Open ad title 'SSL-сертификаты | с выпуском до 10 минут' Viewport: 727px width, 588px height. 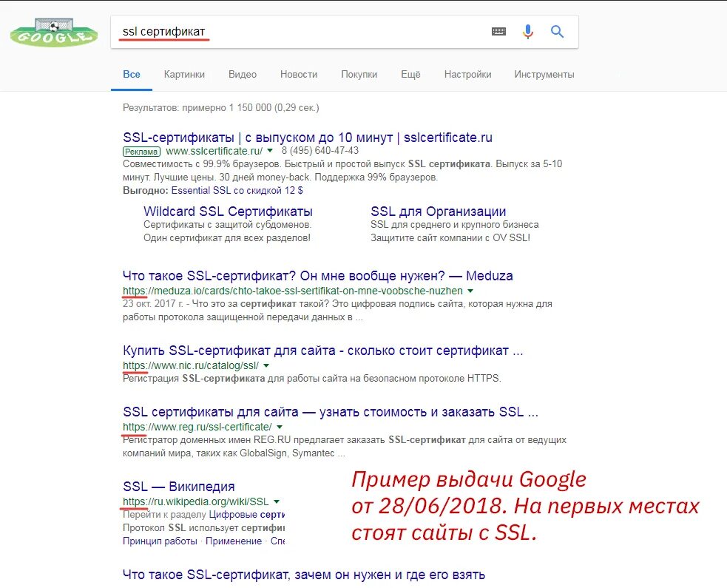[308, 138]
